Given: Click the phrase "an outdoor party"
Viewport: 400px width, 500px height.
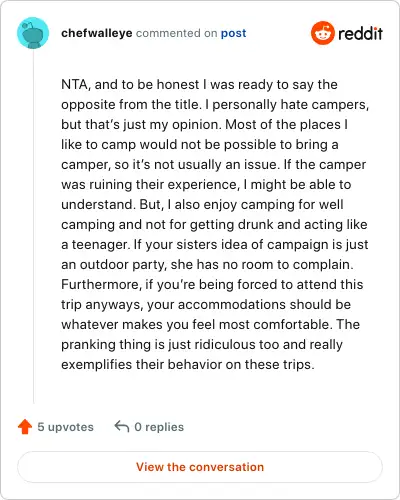Looking at the screenshot, I should pos(114,265).
